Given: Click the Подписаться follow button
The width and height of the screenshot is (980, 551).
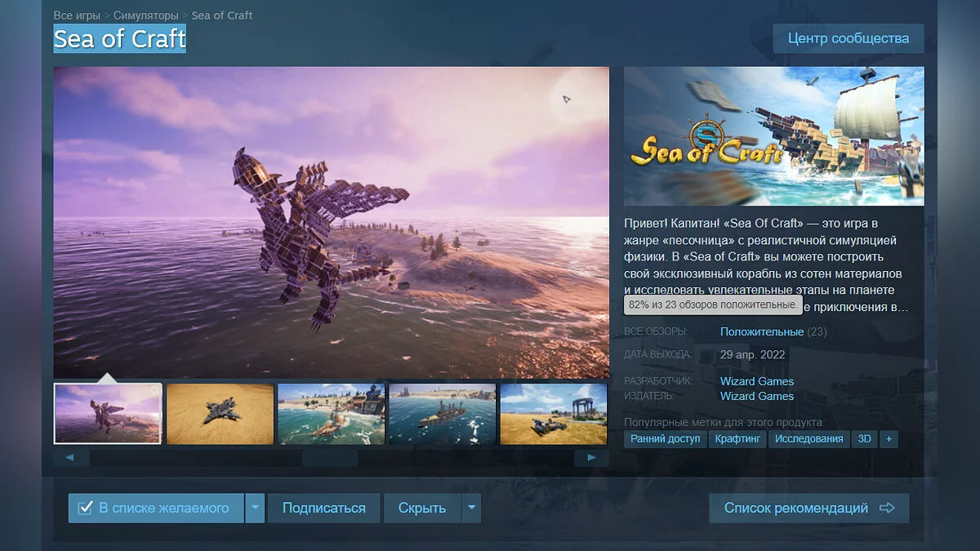Looking at the screenshot, I should tap(324, 508).
